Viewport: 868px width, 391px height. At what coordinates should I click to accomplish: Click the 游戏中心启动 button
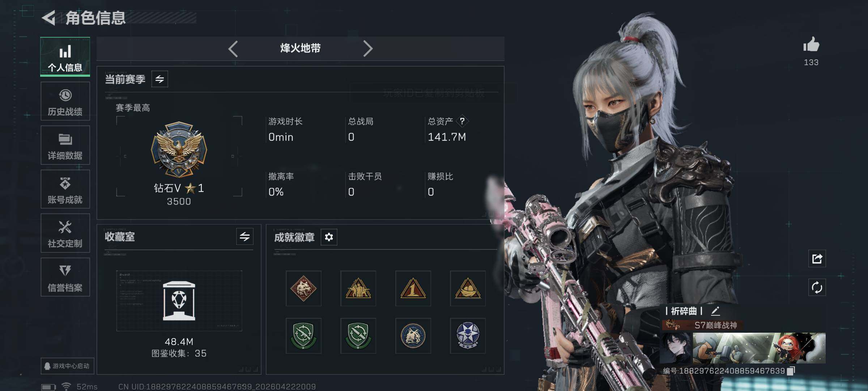[67, 366]
